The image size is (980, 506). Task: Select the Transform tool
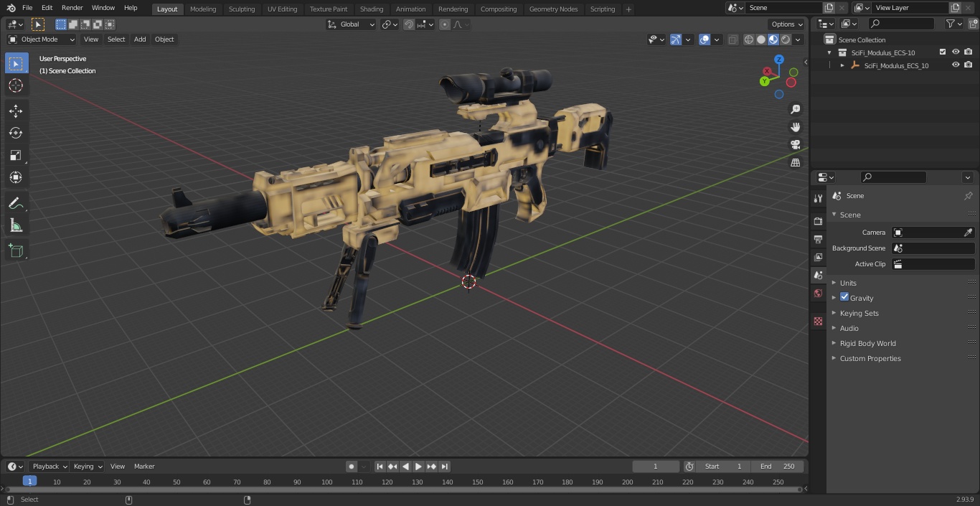pyautogui.click(x=16, y=177)
